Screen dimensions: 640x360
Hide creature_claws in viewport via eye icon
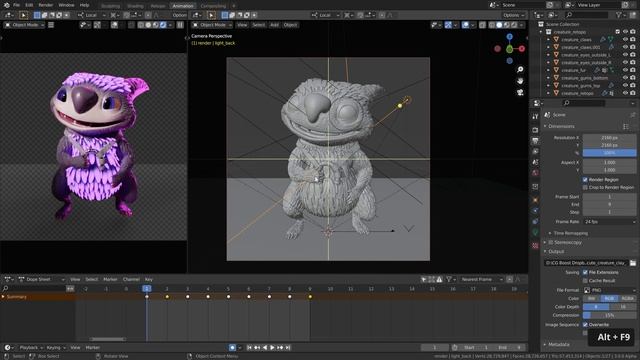625,40
